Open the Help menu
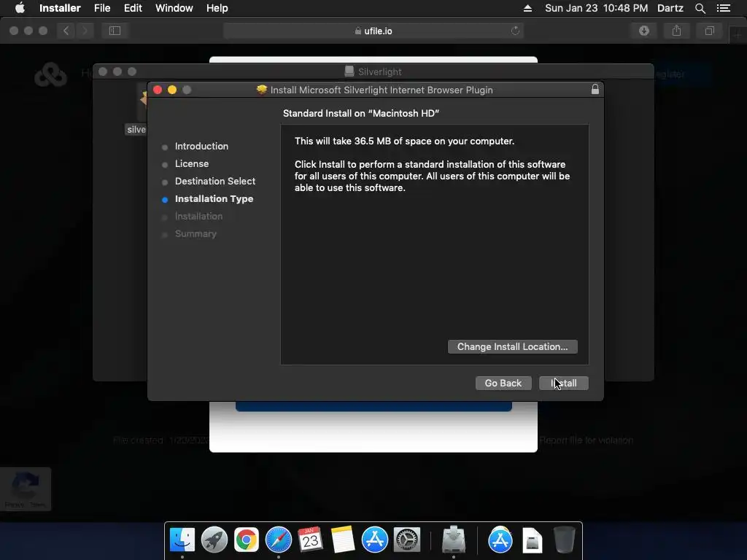This screenshot has height=560, width=747. pos(217,8)
